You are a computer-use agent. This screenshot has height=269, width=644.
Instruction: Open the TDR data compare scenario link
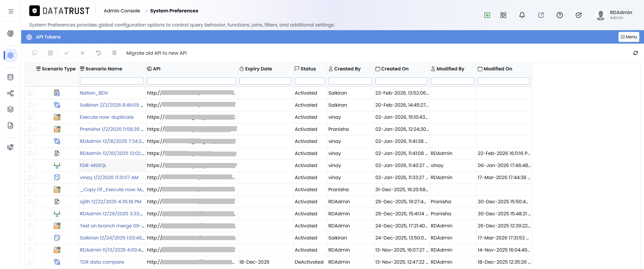pos(102,262)
